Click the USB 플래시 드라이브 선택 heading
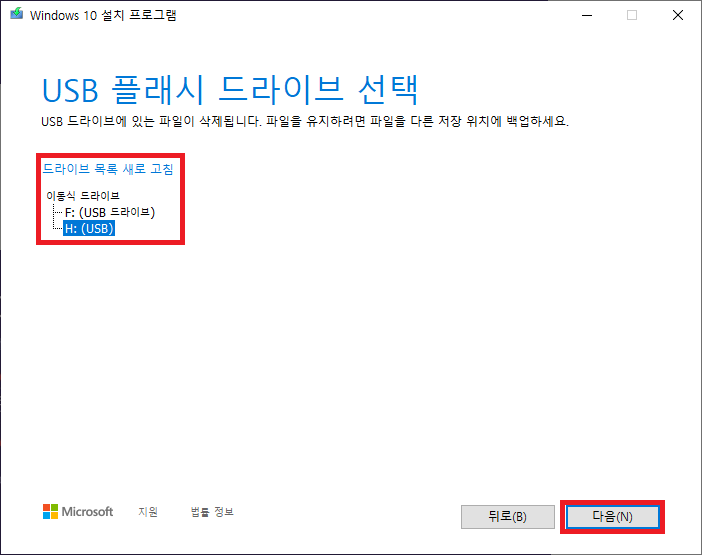The height and width of the screenshot is (555, 702). 230,90
